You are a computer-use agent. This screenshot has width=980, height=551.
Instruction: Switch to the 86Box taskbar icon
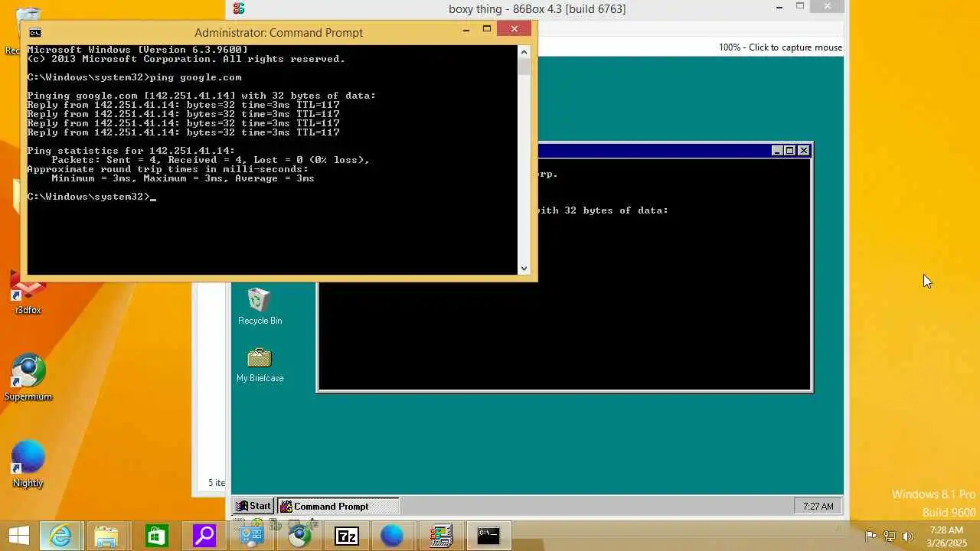(441, 536)
